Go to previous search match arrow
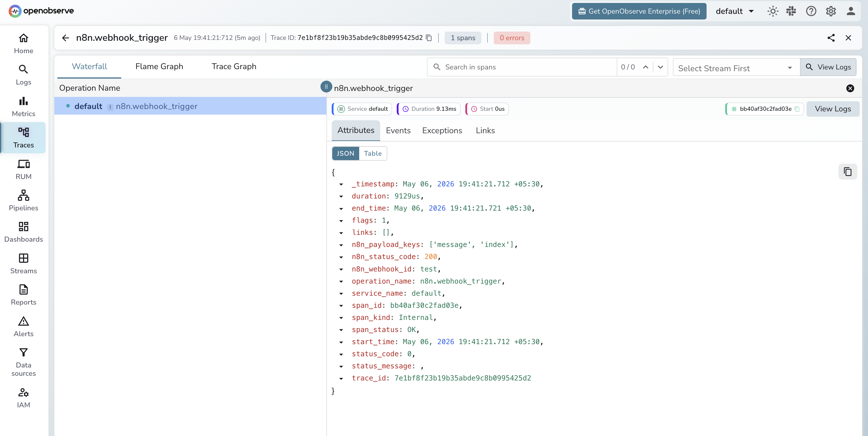The width and height of the screenshot is (868, 436). point(646,67)
